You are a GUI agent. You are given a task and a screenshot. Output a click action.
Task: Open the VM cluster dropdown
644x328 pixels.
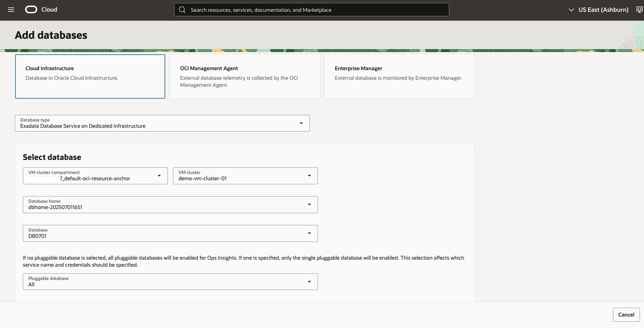[x=245, y=176]
